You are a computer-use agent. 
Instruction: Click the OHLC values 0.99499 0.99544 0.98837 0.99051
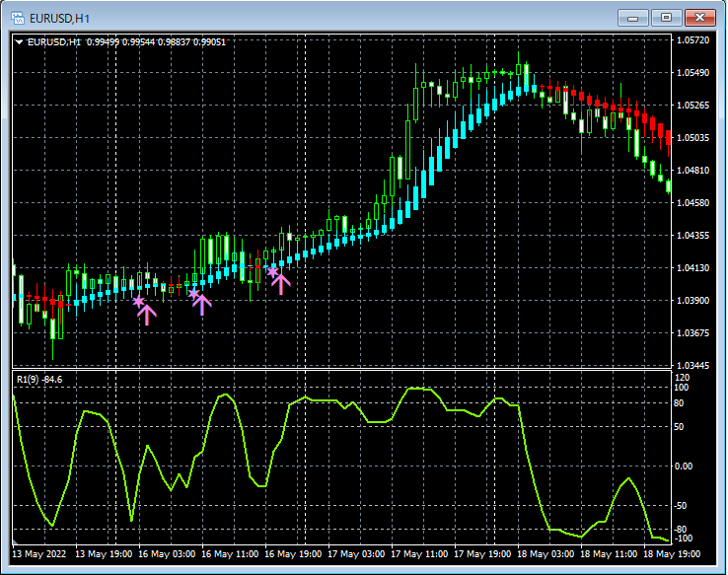coord(156,42)
